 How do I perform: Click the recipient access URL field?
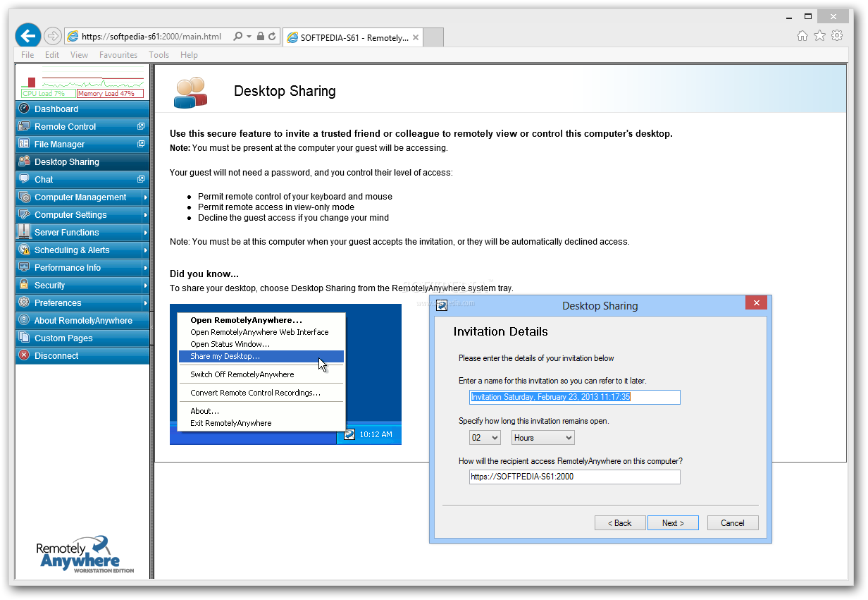575,477
